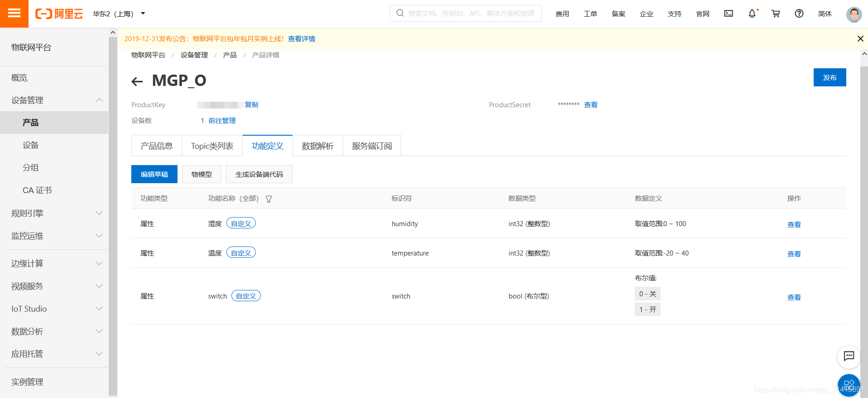Expand the 视频服务 sidebar section

[x=99, y=286]
